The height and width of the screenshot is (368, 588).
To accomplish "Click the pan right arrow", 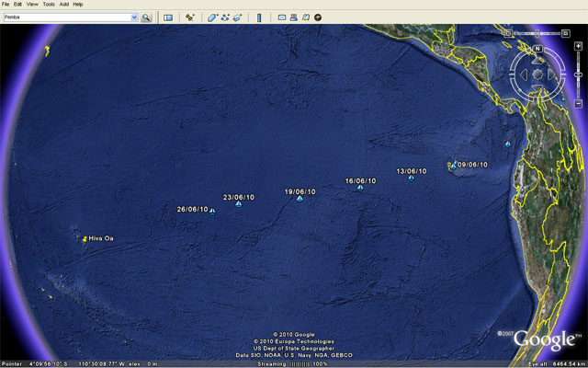I will 551,75.
